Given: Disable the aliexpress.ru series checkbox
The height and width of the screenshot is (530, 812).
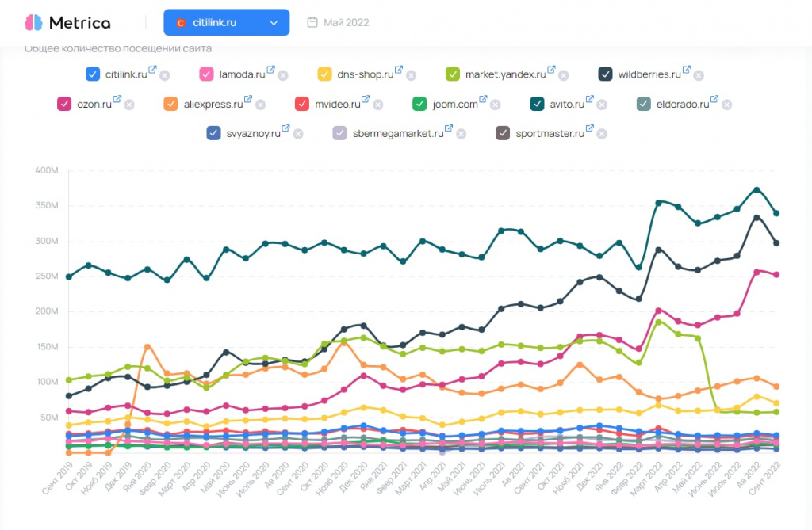Looking at the screenshot, I should pos(170,104).
